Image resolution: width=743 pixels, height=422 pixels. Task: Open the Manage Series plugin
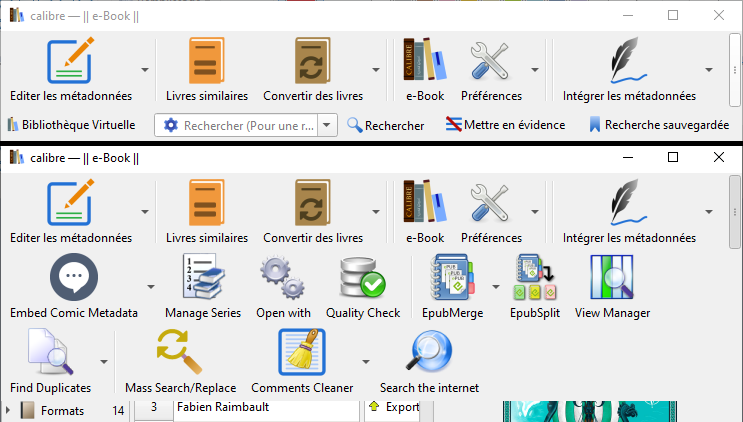click(x=203, y=287)
